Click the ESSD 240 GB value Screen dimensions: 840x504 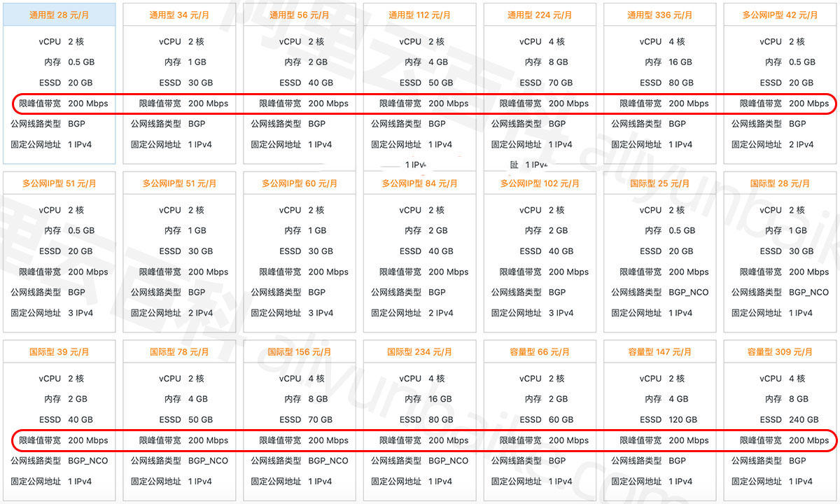pos(804,420)
